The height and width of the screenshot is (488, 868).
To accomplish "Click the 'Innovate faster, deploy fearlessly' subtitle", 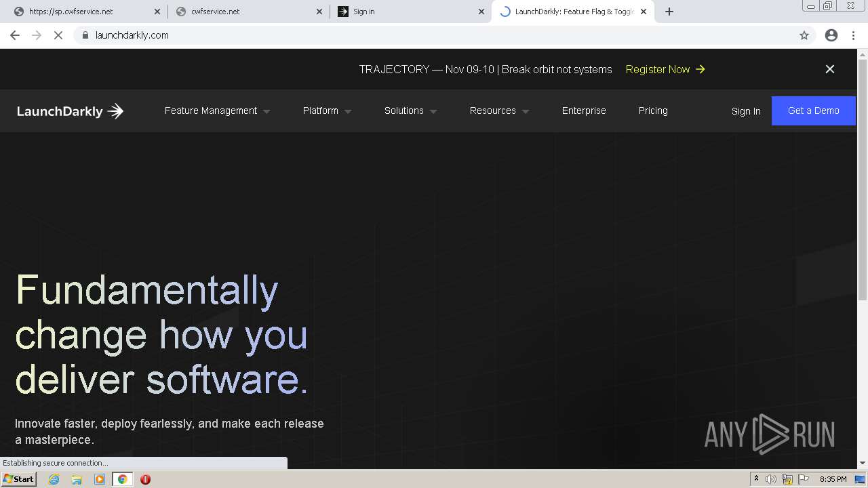I will coord(170,432).
